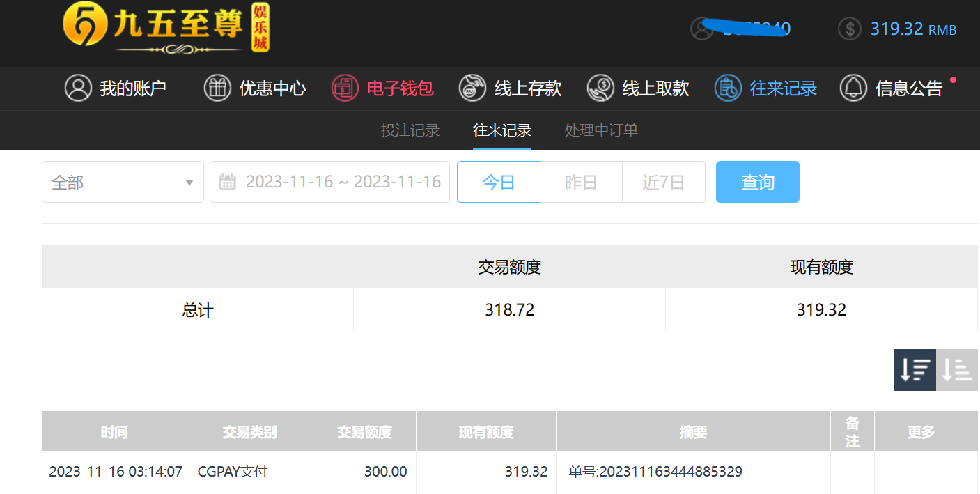Select the 今日 date filter
This screenshot has width=980, height=494.
pyautogui.click(x=499, y=182)
